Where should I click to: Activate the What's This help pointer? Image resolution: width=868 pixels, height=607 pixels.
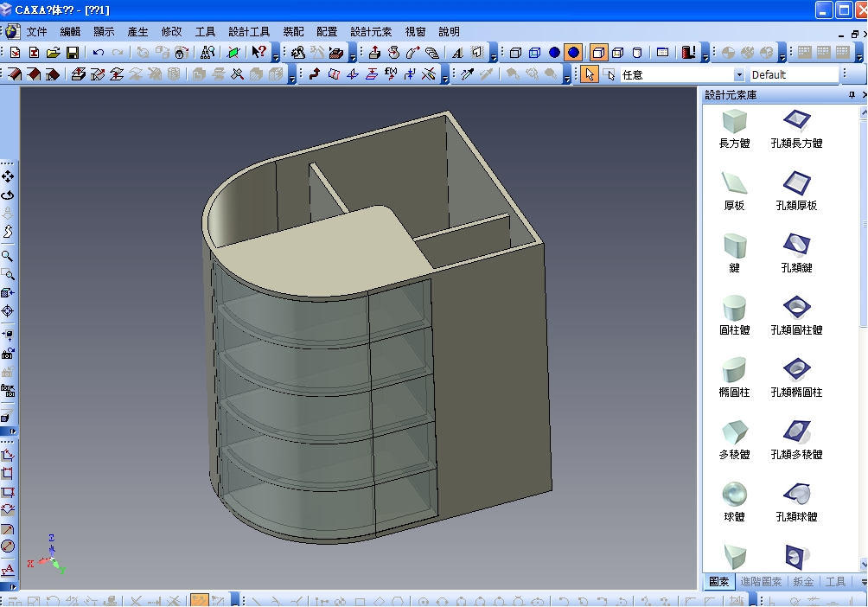click(259, 53)
